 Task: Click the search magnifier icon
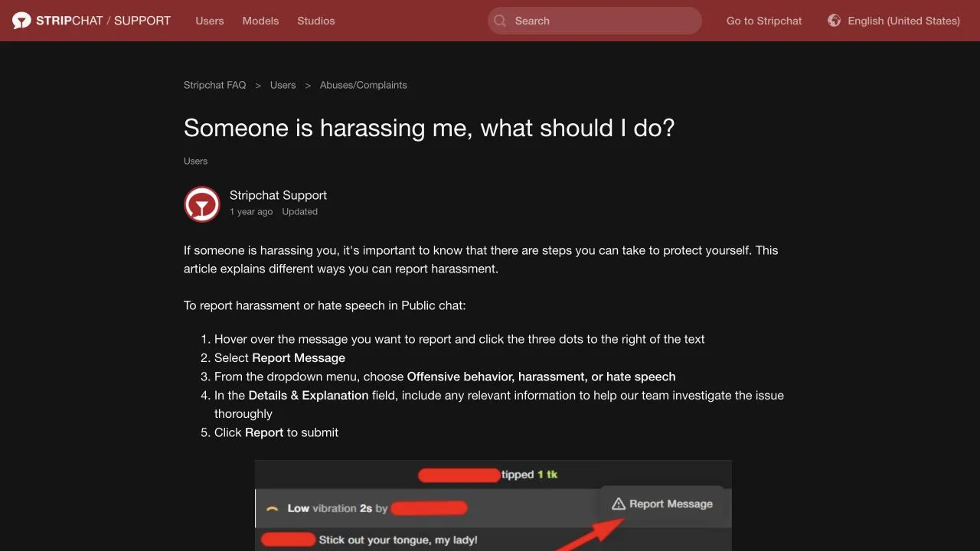pyautogui.click(x=500, y=21)
